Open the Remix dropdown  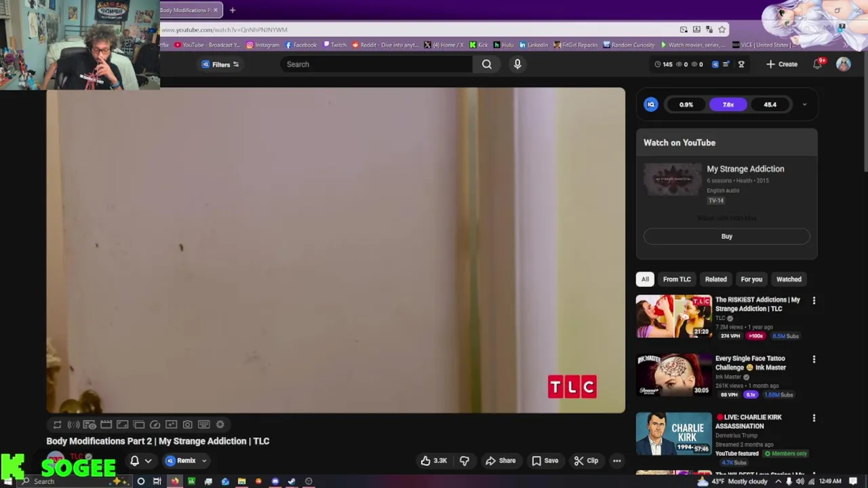186,461
